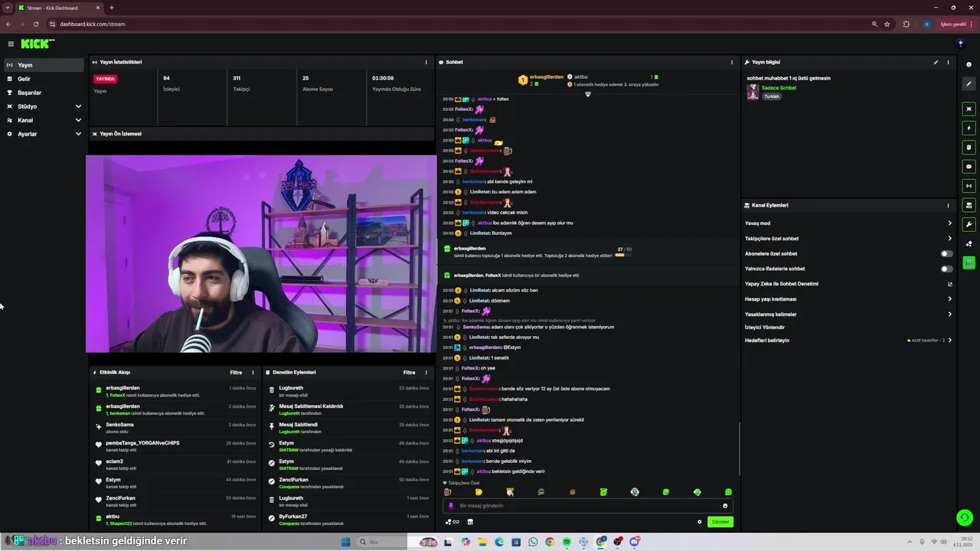Click the Kick logo

tap(38, 44)
